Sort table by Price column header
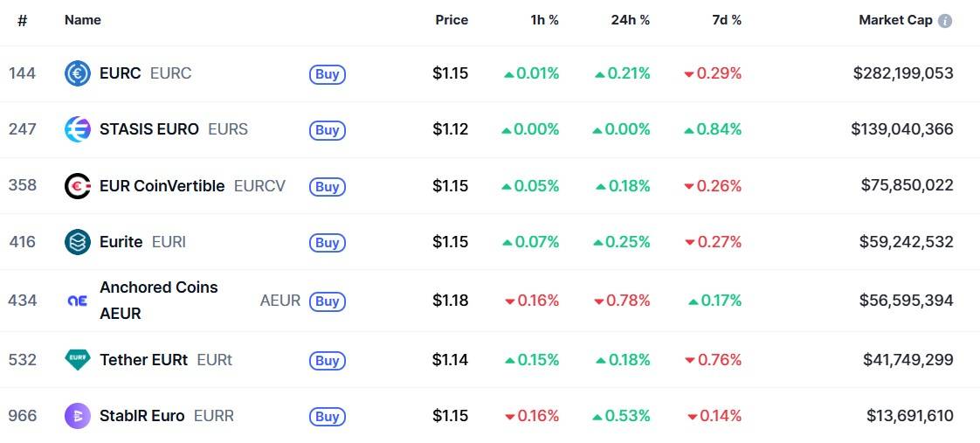 point(452,20)
